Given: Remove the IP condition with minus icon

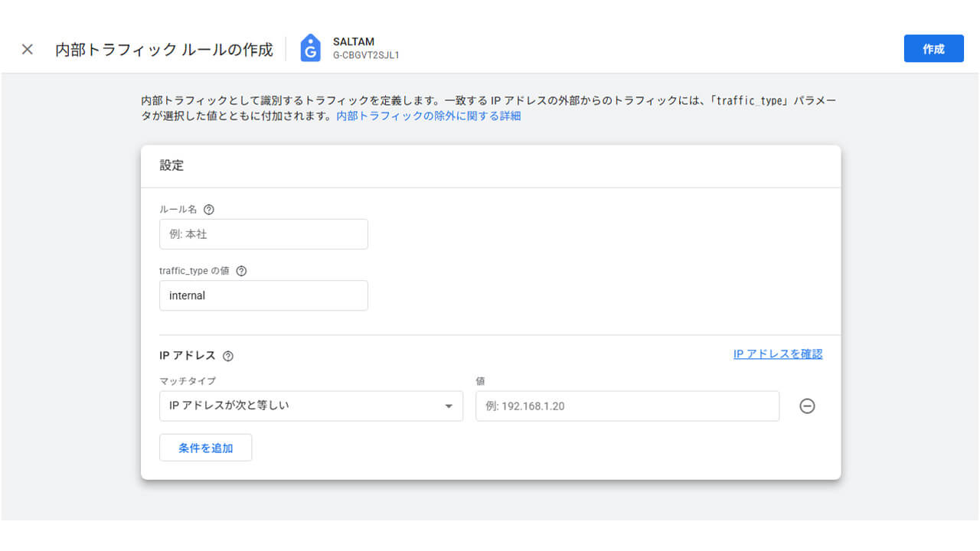Looking at the screenshot, I should click(x=807, y=406).
